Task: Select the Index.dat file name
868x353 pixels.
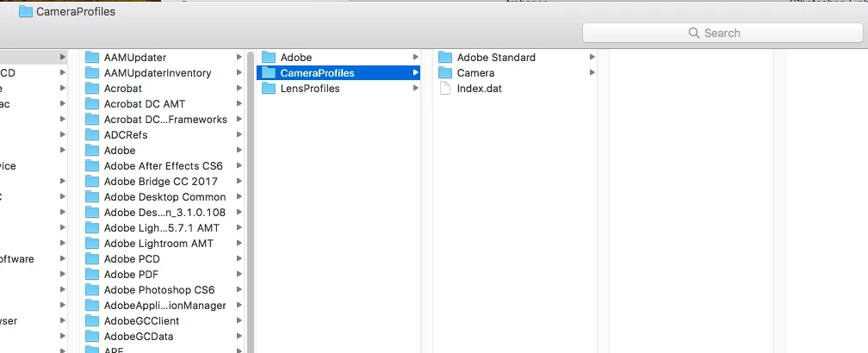Action: [x=480, y=89]
